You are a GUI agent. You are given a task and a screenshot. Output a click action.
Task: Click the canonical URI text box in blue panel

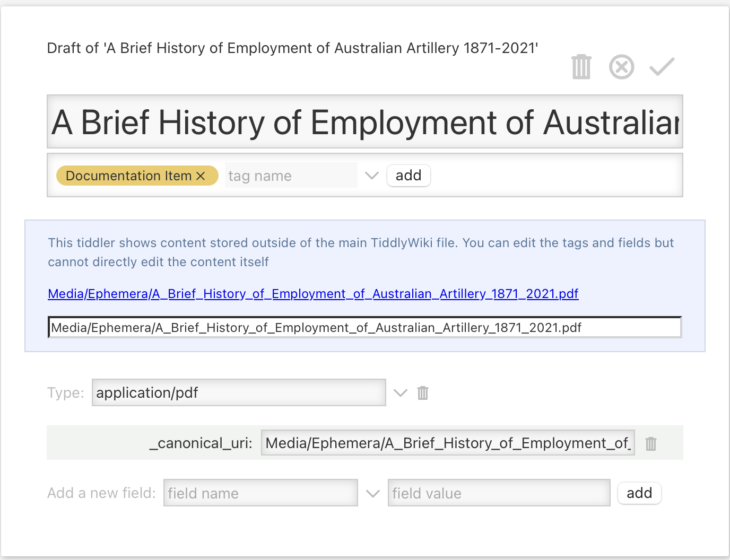pyautogui.click(x=365, y=328)
